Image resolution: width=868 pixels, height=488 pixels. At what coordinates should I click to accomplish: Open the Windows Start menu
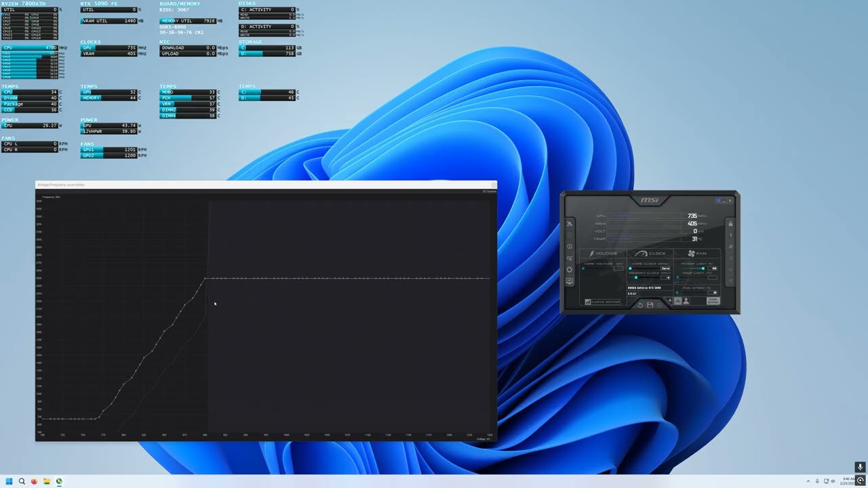pos(9,481)
